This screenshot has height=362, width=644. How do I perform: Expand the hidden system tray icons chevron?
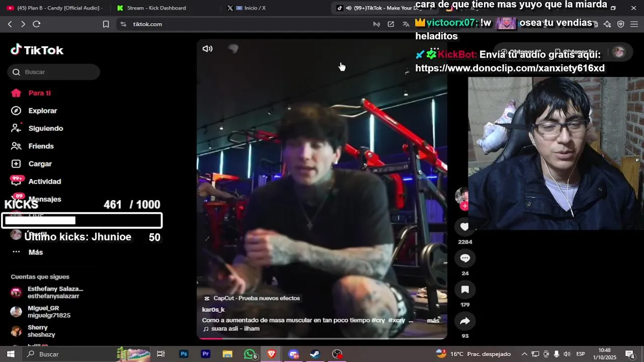click(x=524, y=354)
